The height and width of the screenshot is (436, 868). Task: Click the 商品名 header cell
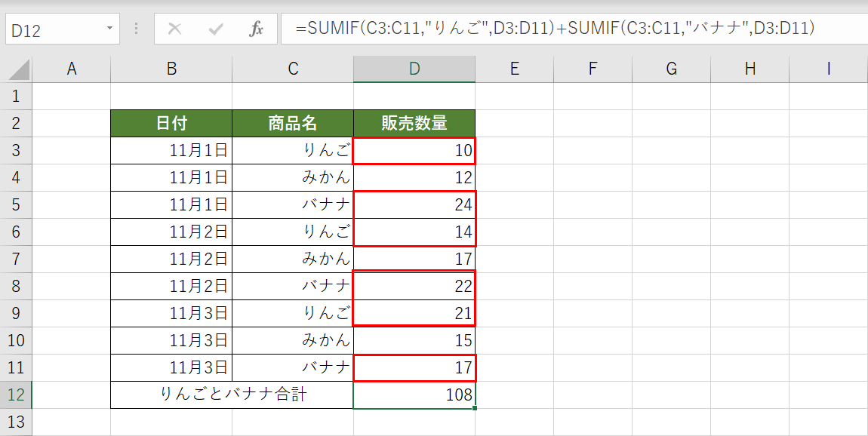point(292,123)
